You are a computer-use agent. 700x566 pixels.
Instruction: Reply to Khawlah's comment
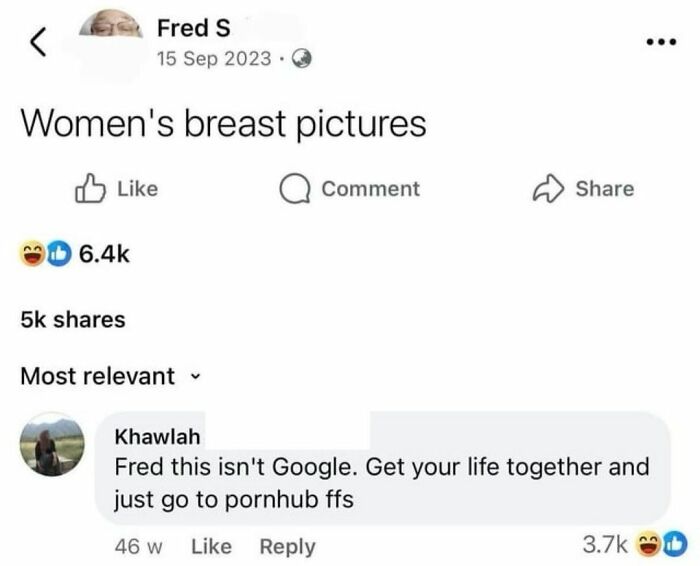point(287,546)
